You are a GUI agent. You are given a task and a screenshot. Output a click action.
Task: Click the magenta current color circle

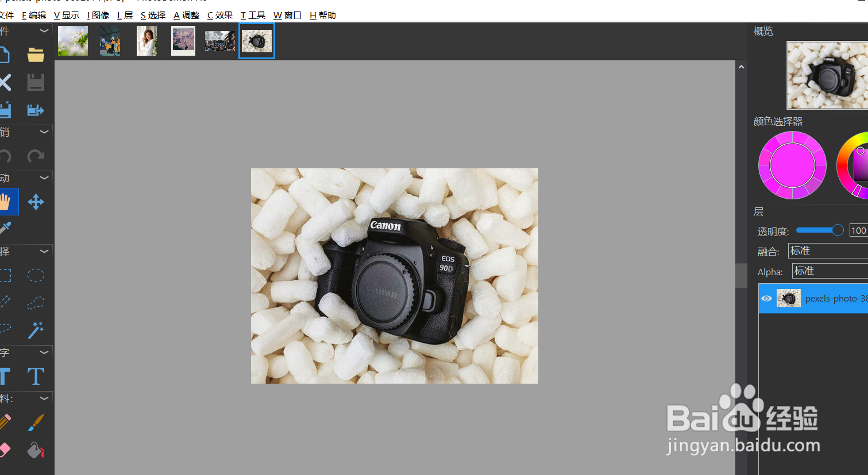(x=792, y=165)
